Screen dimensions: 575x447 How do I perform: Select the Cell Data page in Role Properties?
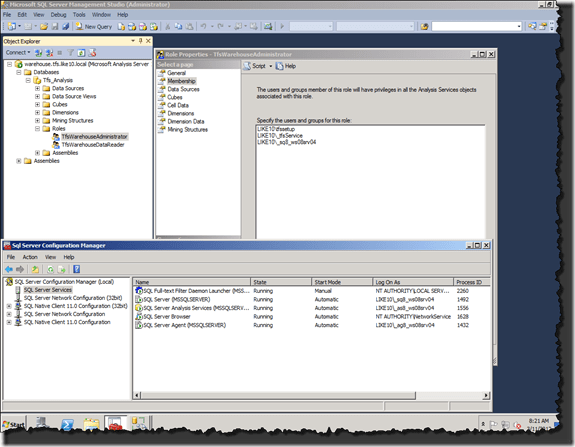click(178, 105)
